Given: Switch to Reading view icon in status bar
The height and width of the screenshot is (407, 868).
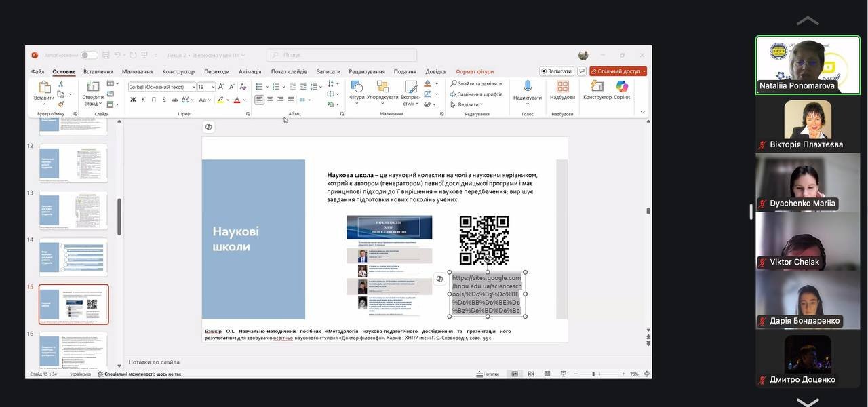Looking at the screenshot, I should pos(547,374).
